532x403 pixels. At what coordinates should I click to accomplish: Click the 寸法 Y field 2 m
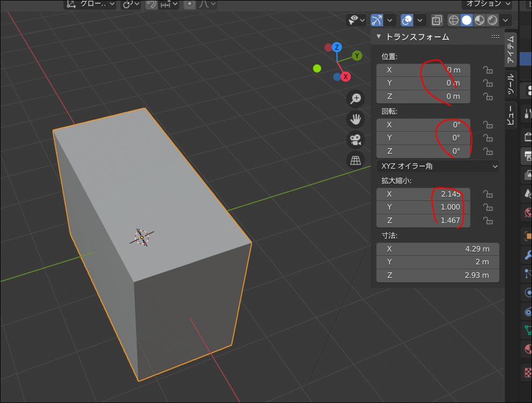pyautogui.click(x=438, y=262)
